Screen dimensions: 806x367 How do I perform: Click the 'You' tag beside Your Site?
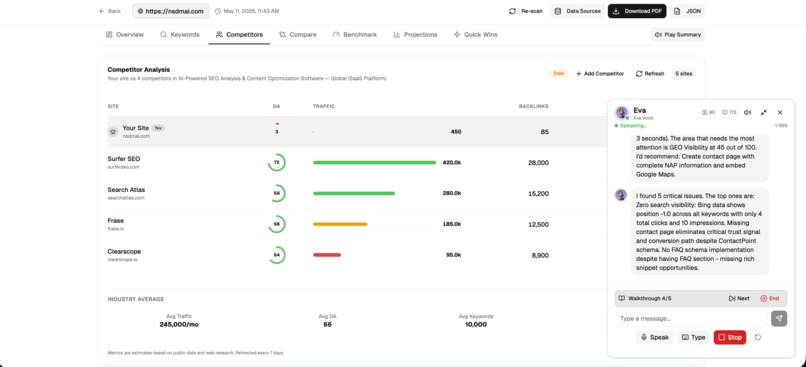click(x=158, y=128)
